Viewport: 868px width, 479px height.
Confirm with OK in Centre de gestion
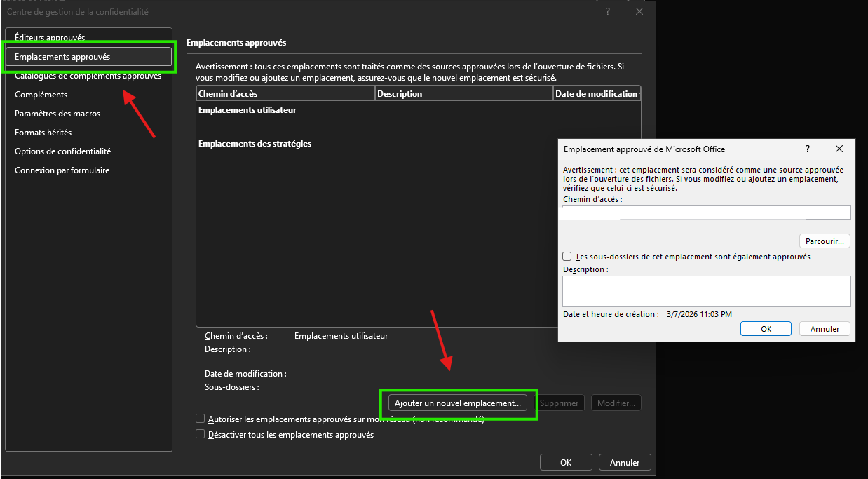[x=566, y=463]
